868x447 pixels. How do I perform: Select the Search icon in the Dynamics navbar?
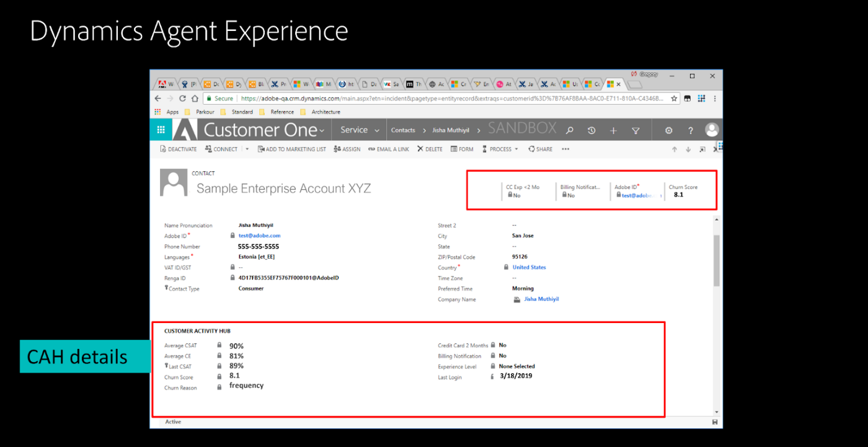coord(569,130)
